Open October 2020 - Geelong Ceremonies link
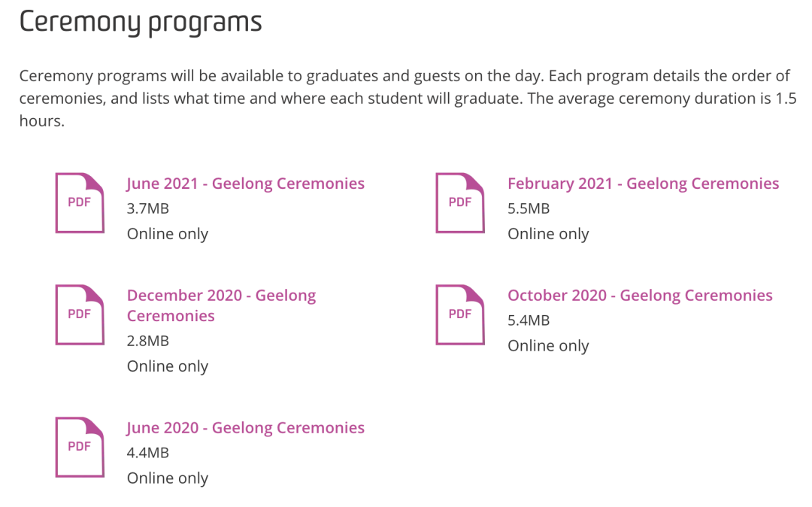This screenshot has height=507, width=812. coord(640,296)
